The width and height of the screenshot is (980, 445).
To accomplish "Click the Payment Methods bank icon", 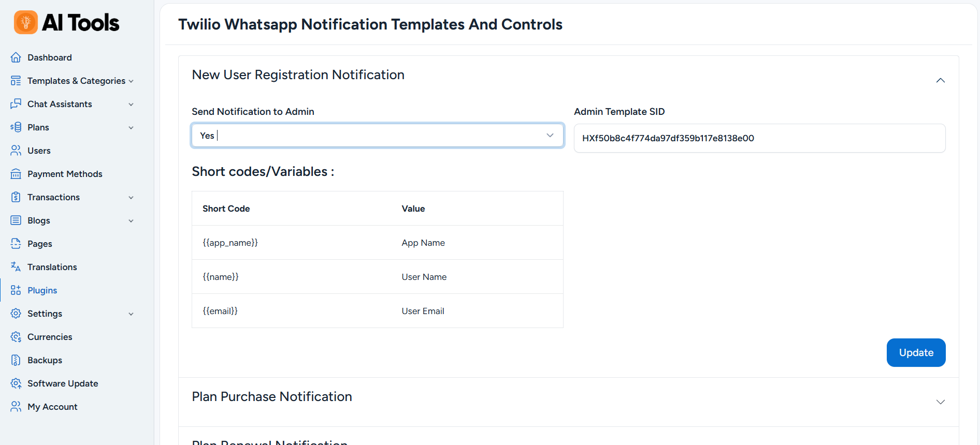I will 16,174.
